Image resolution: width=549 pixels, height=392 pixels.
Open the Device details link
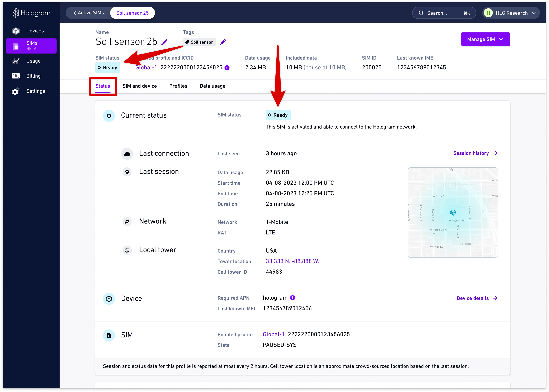tap(477, 298)
